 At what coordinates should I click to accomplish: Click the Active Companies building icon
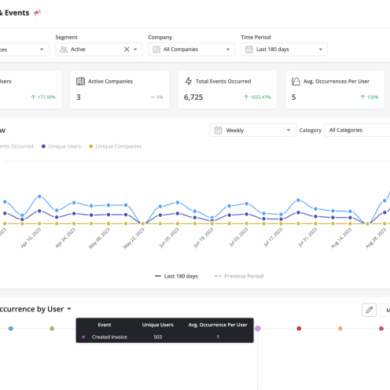(80, 81)
